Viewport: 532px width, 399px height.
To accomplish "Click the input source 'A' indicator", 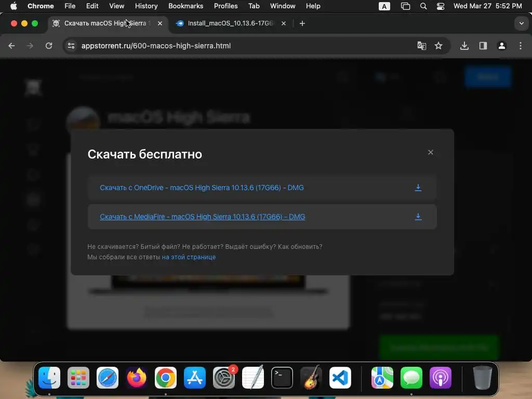I will pos(384,6).
